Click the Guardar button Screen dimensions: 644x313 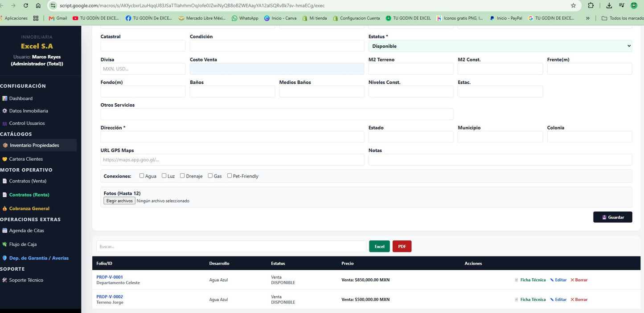612,217
